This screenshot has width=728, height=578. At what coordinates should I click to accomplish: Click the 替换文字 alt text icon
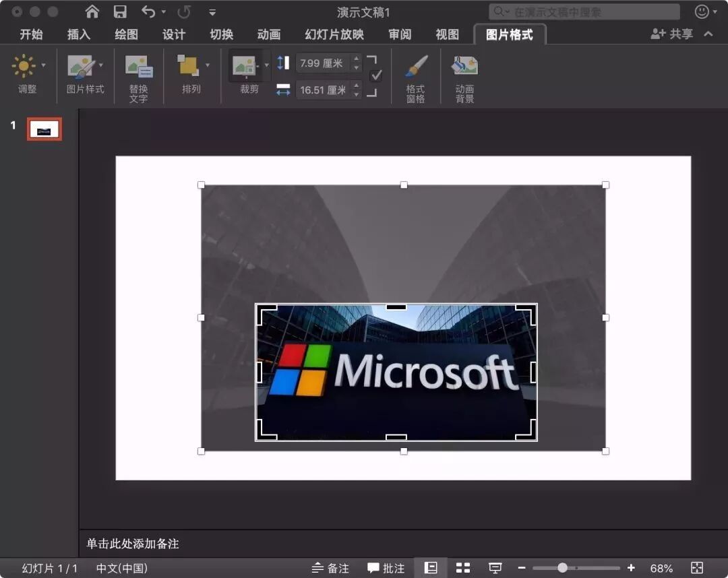(x=138, y=66)
